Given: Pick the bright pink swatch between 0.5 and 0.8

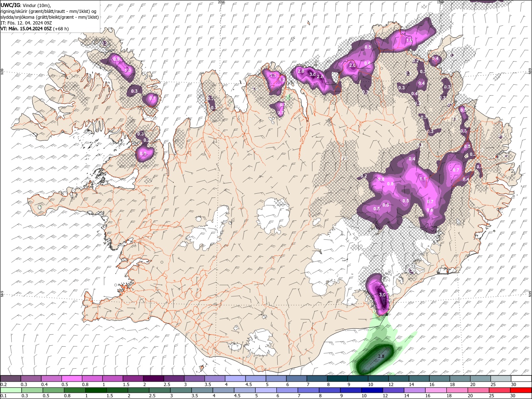Looking at the screenshot, I should [71, 378].
